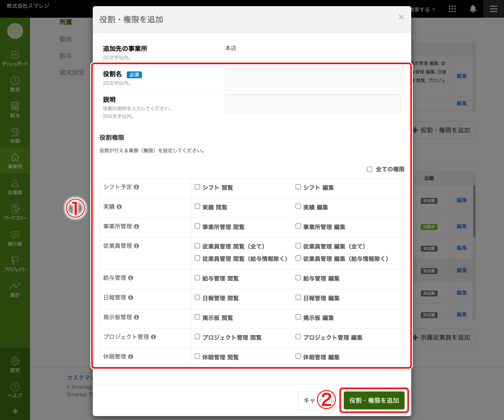Show info for 実績 info icon
The width and height of the screenshot is (504, 420).
119,207
